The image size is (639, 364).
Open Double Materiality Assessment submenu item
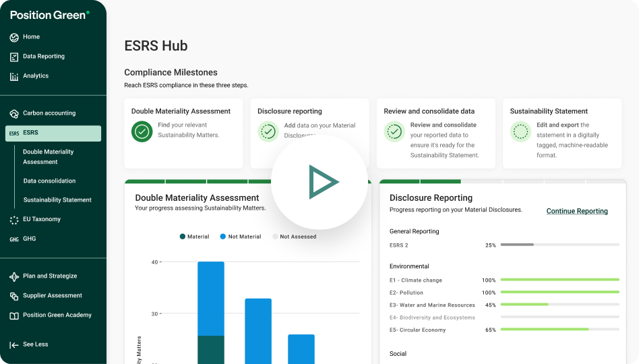(49, 157)
